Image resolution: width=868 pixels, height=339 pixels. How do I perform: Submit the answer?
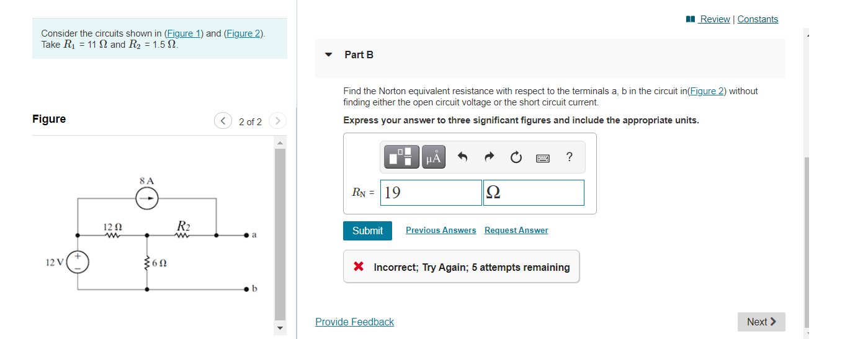[367, 231]
